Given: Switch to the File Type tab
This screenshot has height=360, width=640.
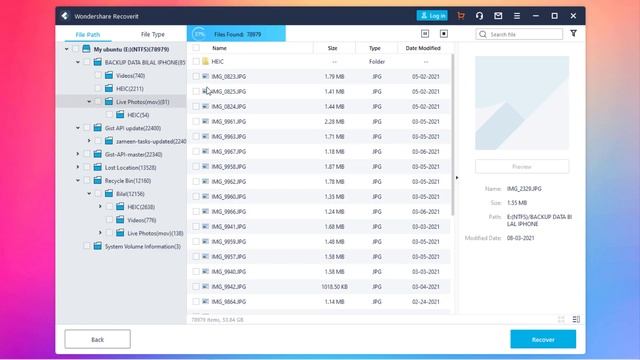Looking at the screenshot, I should tap(153, 34).
